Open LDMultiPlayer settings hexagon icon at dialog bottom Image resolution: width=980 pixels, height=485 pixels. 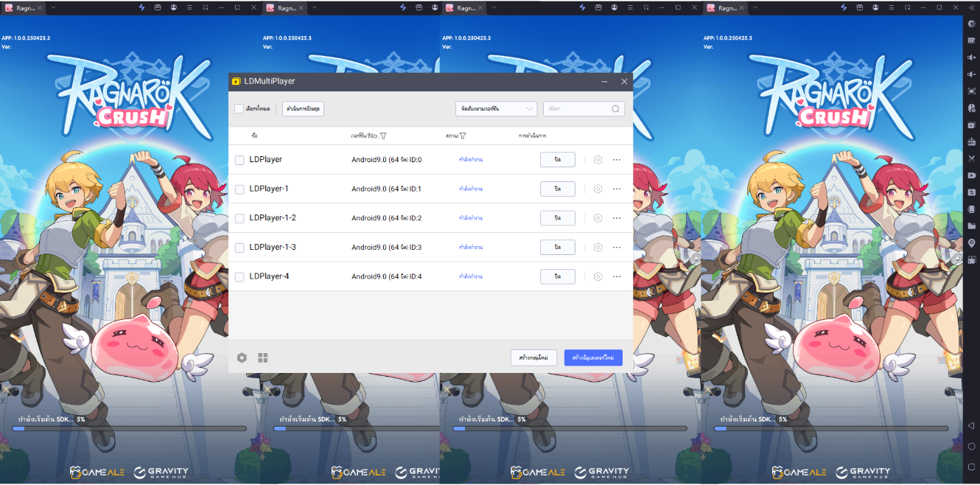point(242,357)
